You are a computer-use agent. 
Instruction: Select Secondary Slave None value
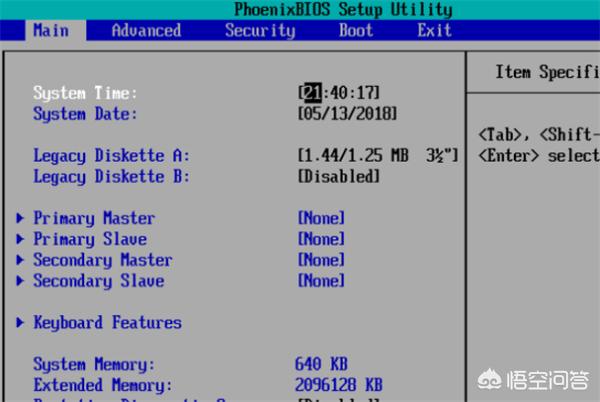coord(321,281)
